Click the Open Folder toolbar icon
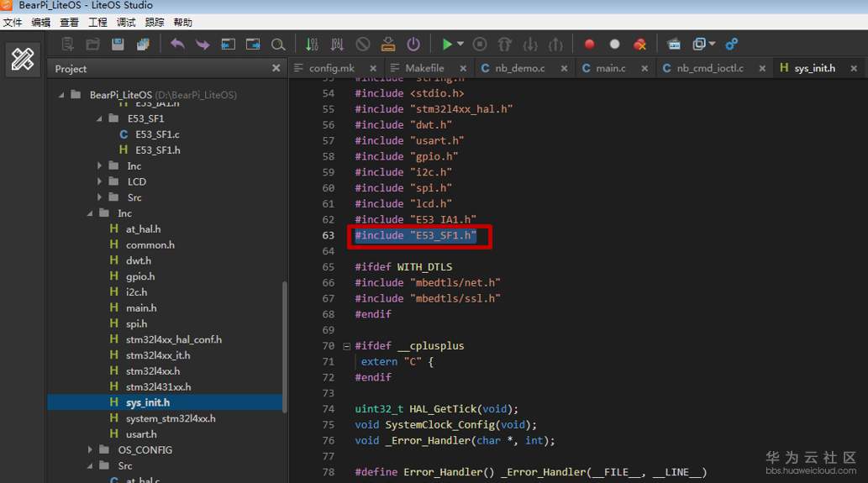Viewport: 868px width, 483px height. coord(92,45)
